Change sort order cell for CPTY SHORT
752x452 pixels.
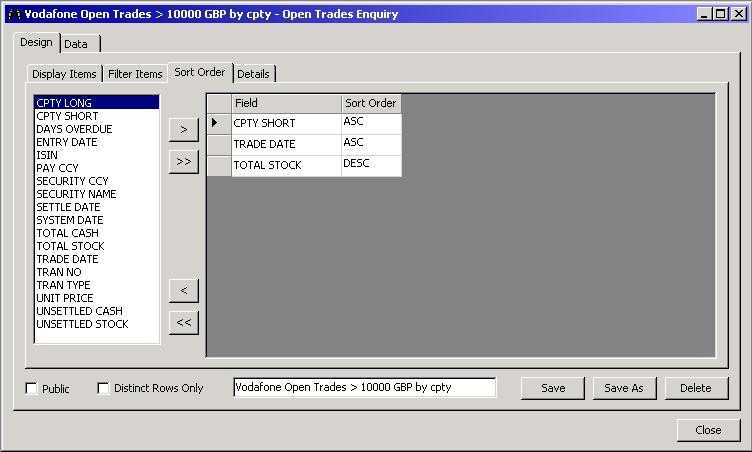[371, 123]
